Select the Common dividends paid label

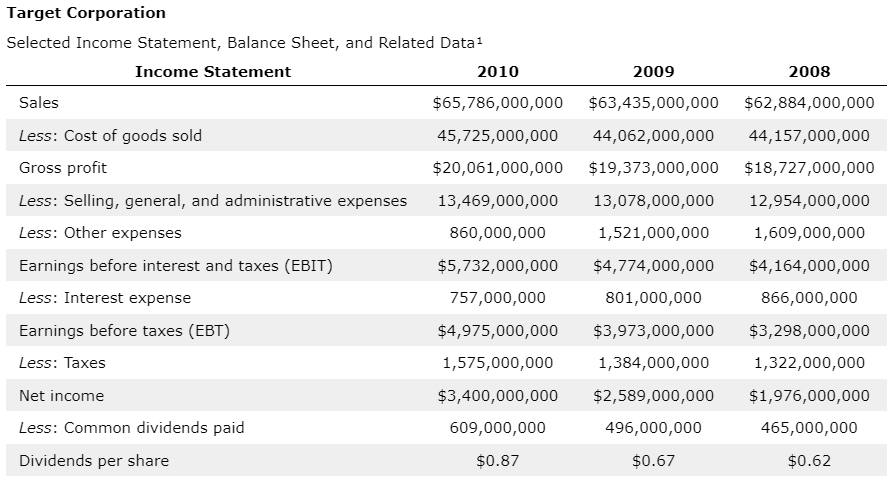point(132,428)
